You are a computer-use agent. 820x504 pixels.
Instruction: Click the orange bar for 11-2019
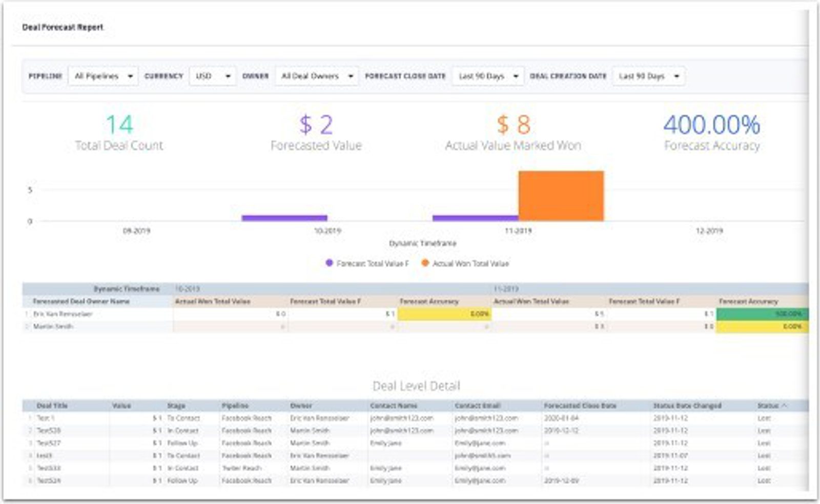tap(561, 196)
